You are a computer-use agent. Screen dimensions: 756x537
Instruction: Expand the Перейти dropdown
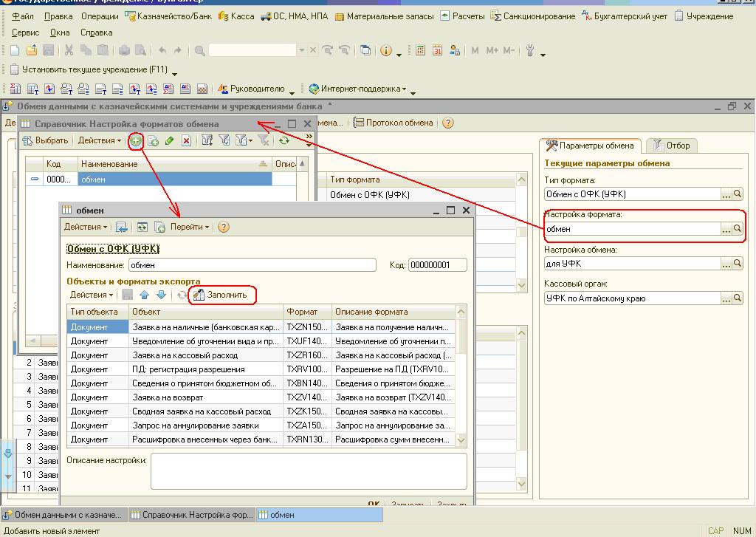point(189,228)
